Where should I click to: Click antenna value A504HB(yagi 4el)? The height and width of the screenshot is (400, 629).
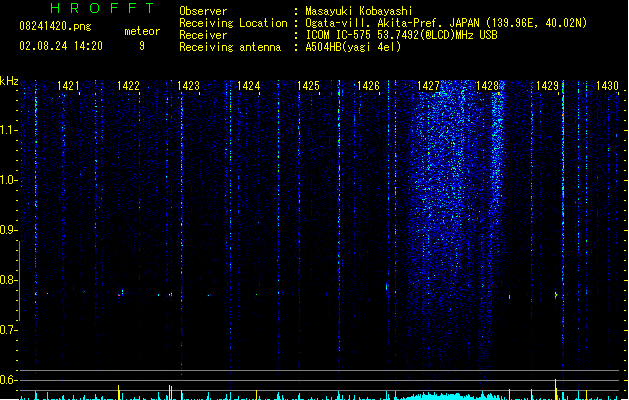click(353, 47)
